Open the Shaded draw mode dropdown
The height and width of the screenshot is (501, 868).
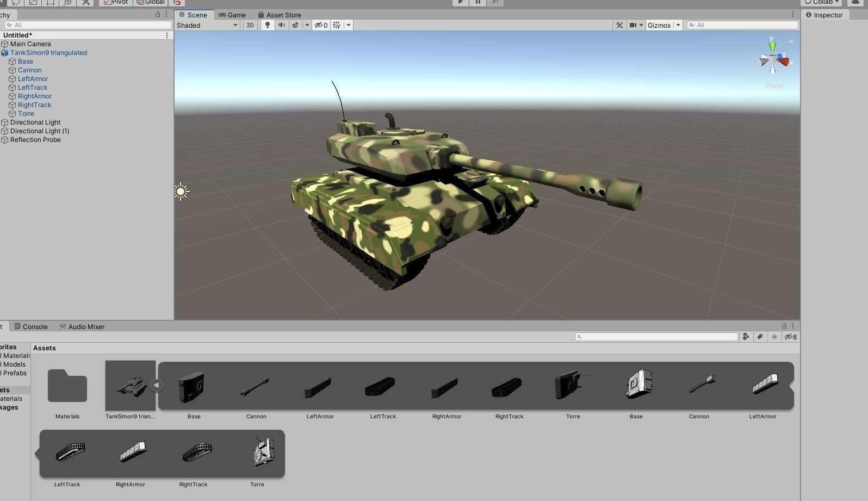(x=207, y=25)
